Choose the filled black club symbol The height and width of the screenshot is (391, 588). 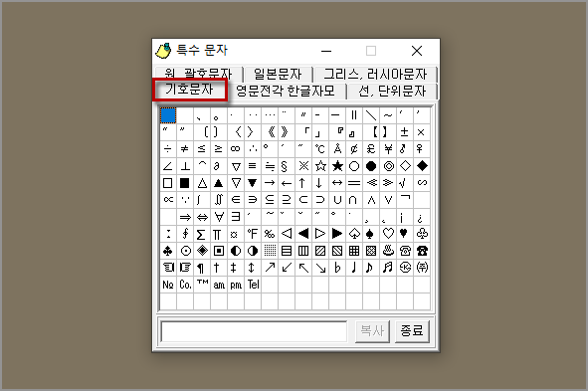pos(168,251)
